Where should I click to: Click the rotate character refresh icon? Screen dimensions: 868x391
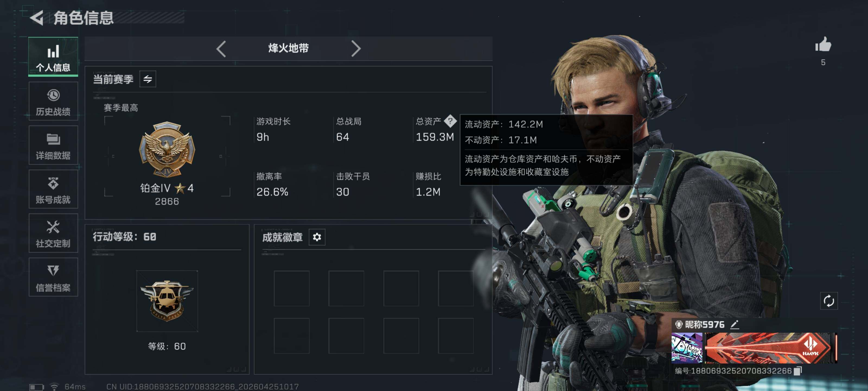pyautogui.click(x=829, y=301)
